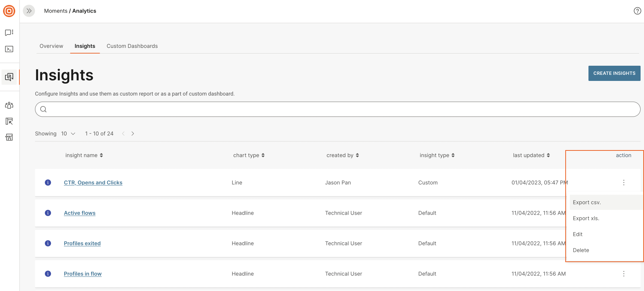Open the people audience sidebar icon
Viewport: 644px width, 291px height.
coord(9,105)
